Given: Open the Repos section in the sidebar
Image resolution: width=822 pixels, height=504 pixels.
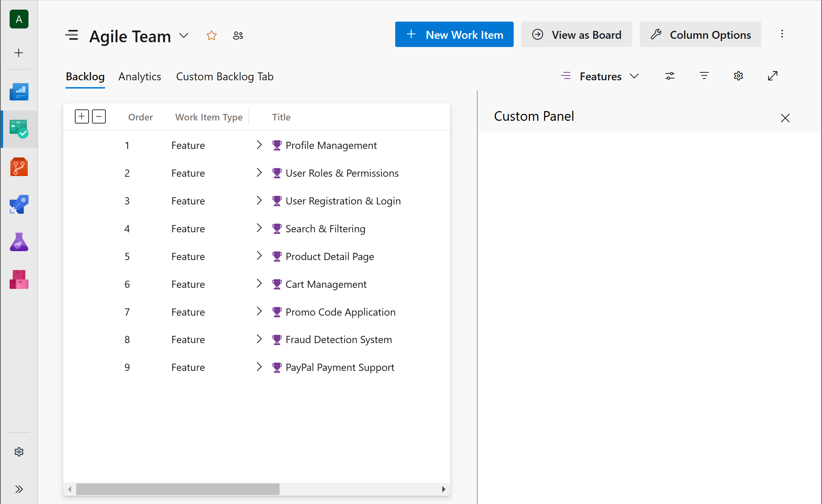Looking at the screenshot, I should pyautogui.click(x=19, y=167).
